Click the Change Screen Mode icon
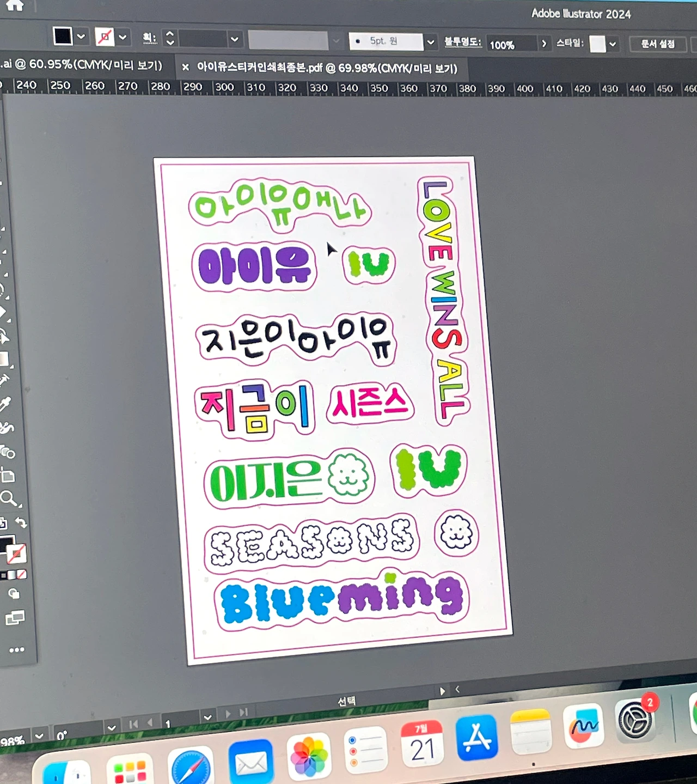697x784 pixels. pos(15,618)
